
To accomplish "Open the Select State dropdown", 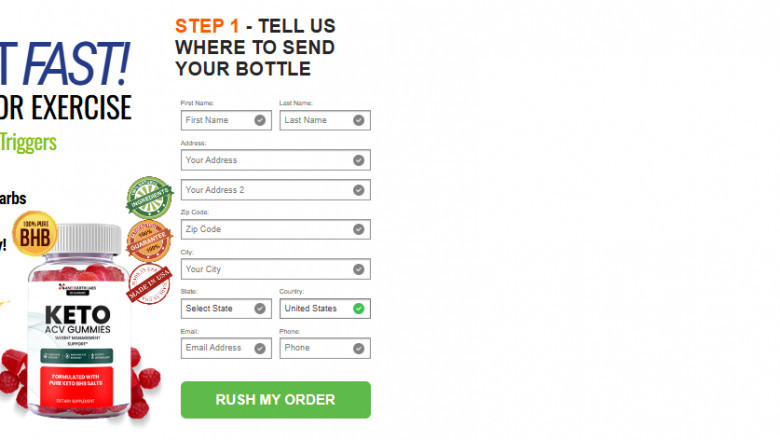I will (226, 309).
